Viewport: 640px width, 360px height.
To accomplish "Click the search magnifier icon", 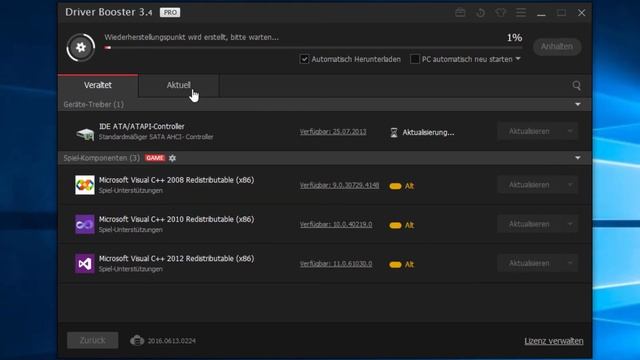I will pyautogui.click(x=576, y=85).
